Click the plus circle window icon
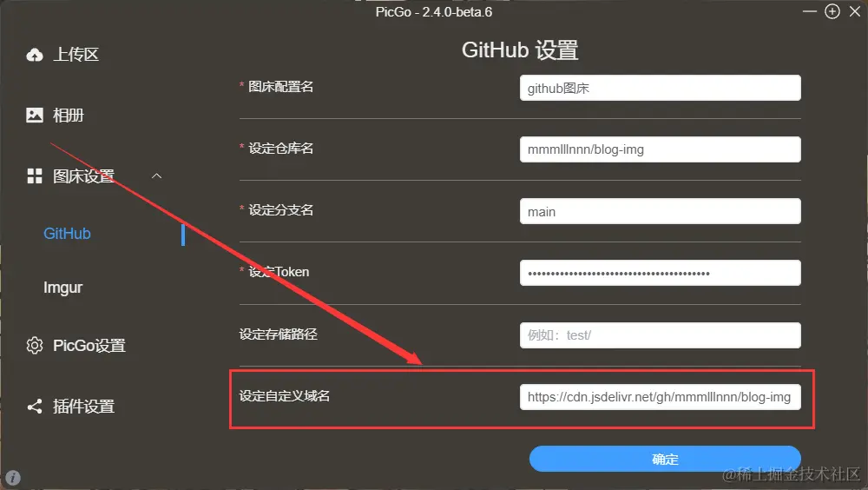 pyautogui.click(x=832, y=11)
